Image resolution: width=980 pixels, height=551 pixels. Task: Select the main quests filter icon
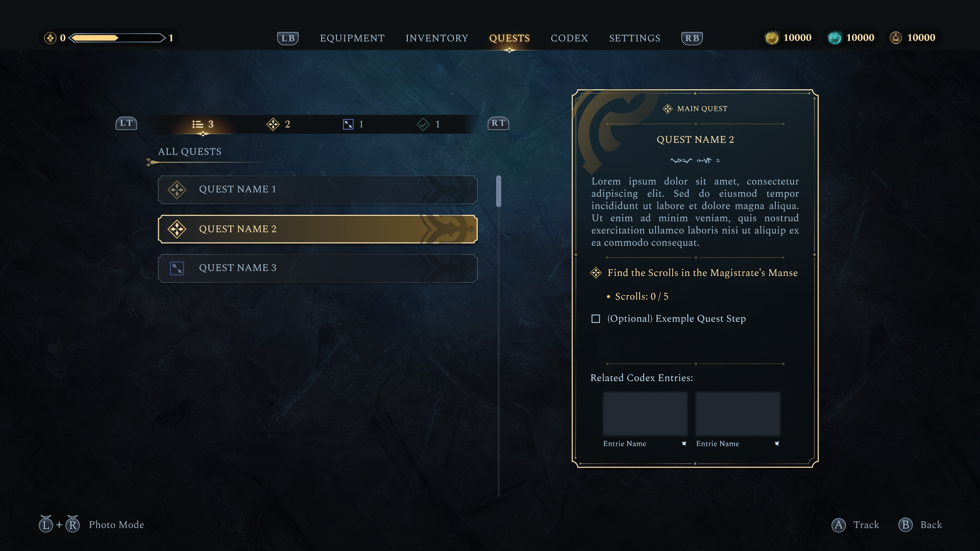273,124
